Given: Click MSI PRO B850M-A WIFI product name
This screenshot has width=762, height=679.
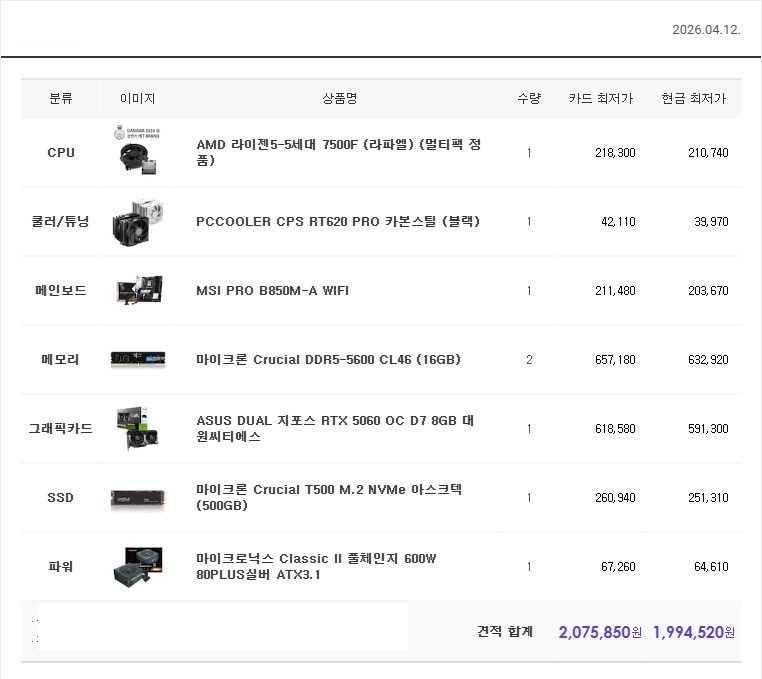Looking at the screenshot, I should [x=272, y=291].
